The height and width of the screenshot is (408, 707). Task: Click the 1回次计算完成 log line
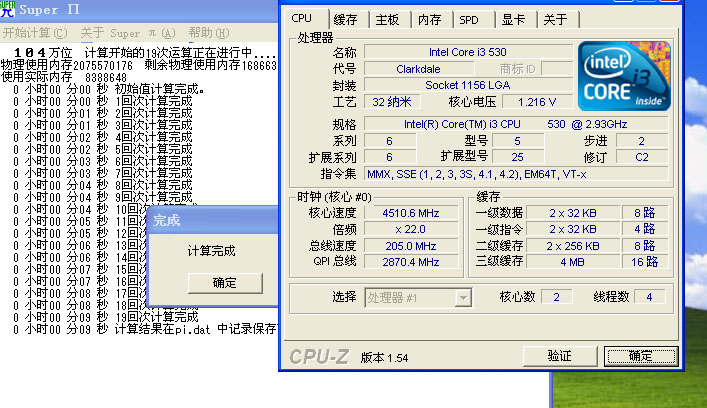[103, 101]
